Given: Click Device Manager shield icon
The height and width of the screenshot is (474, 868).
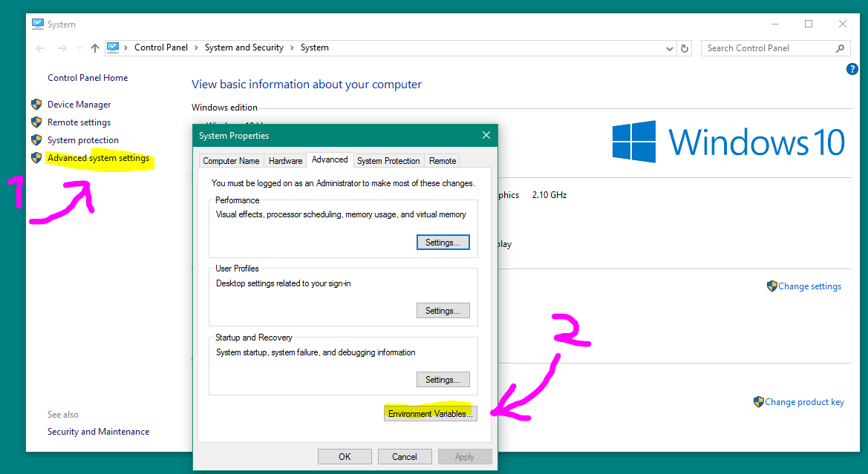Looking at the screenshot, I should (x=36, y=104).
